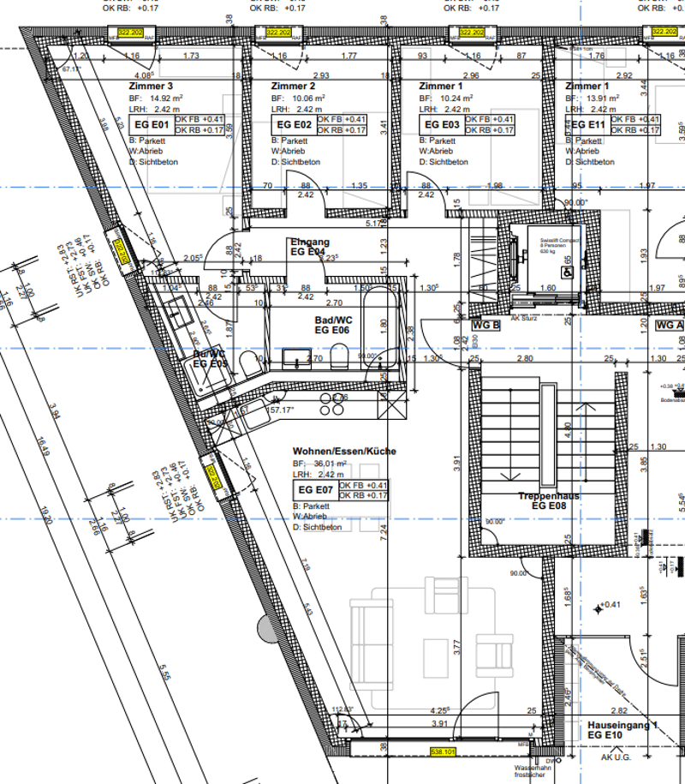The image size is (685, 784).
Task: Click the yellow 322.202 tag above Zimmer 2
Action: 278,33
